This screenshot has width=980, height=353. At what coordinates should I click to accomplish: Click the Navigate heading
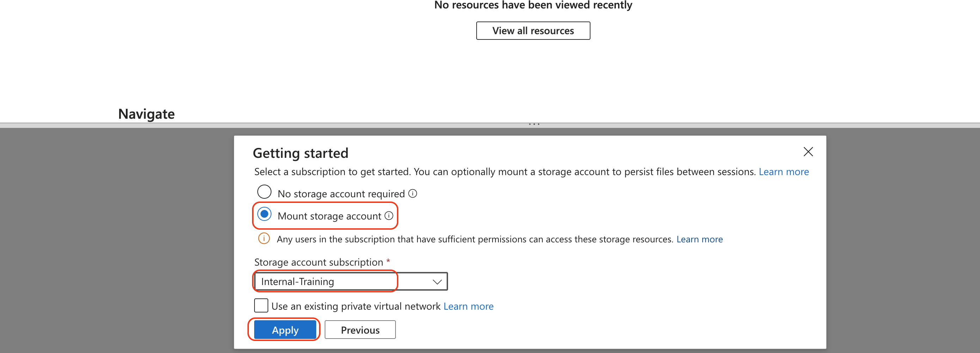tap(146, 114)
